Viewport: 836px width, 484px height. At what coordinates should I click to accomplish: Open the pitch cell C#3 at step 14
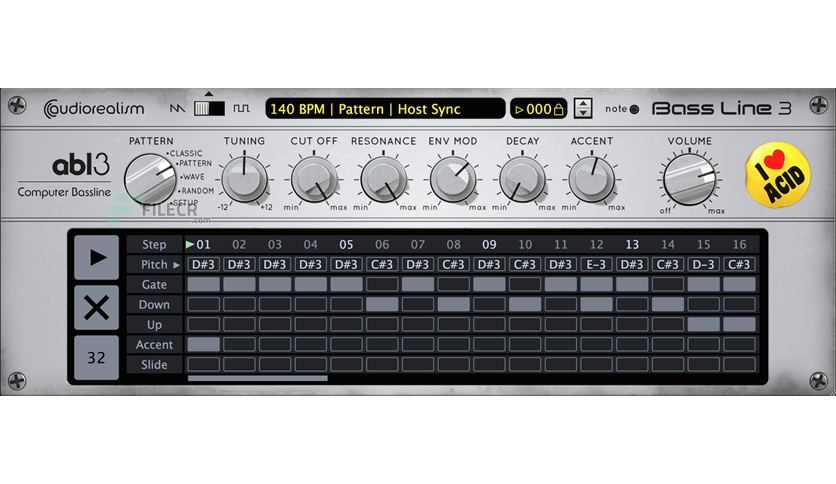coord(668,264)
